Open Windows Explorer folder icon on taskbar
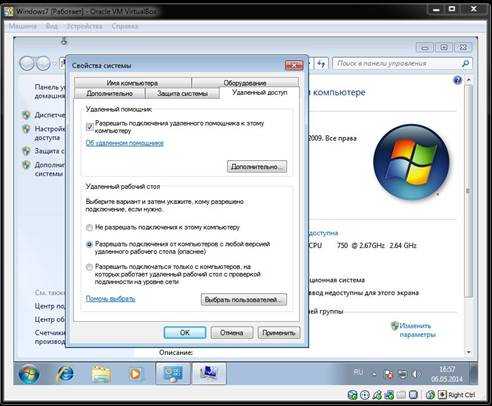Screen dimensions: 492x406 point(101,374)
